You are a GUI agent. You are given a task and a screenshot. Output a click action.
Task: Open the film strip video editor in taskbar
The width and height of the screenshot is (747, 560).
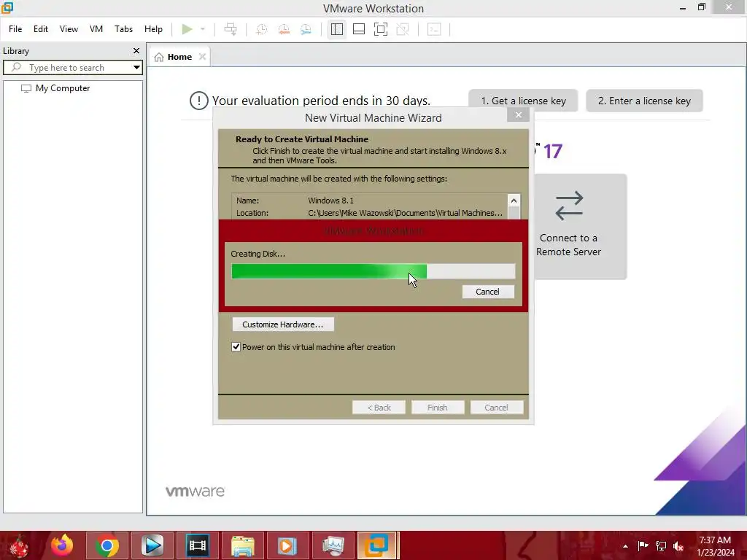point(197,545)
